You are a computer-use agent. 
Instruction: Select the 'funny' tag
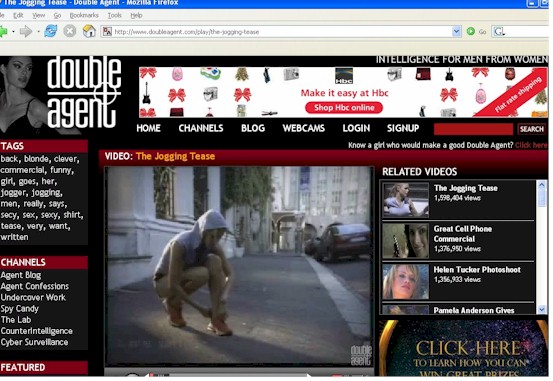coord(61,170)
